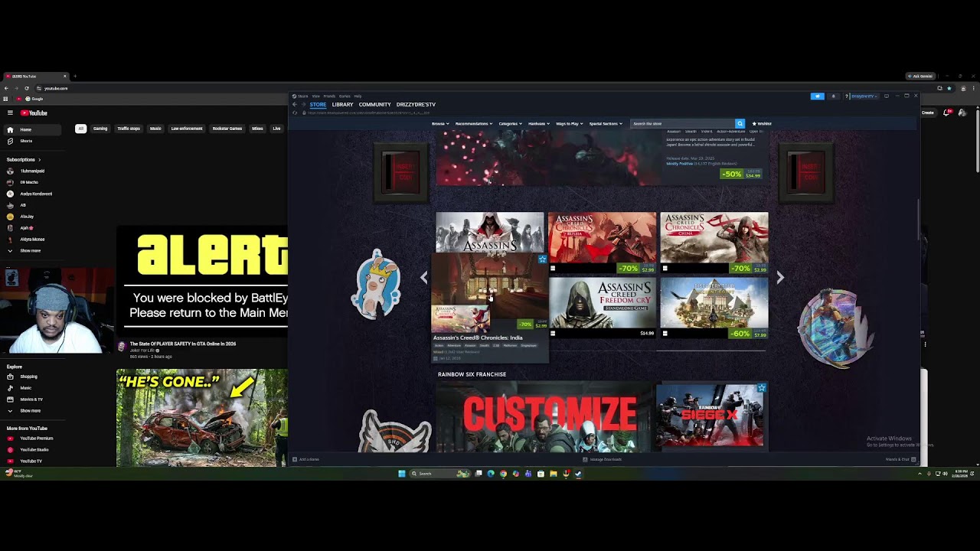Select the Rockstar Games filter chip
The width and height of the screenshot is (980, 551).
pos(227,129)
